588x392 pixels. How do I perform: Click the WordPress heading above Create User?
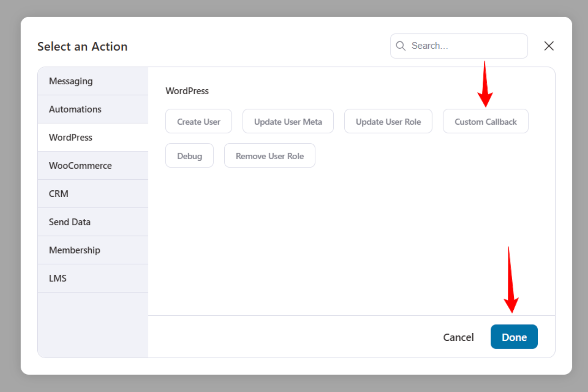187,91
